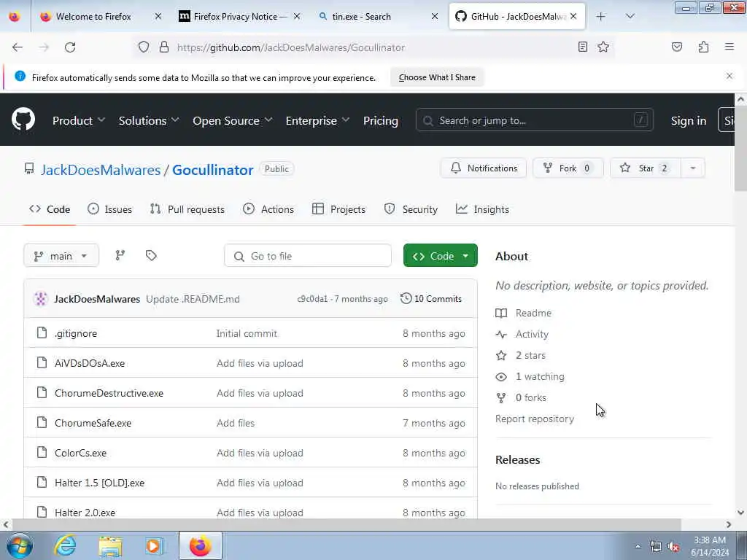Expand the Product menu
747x560 pixels.
tap(79, 120)
